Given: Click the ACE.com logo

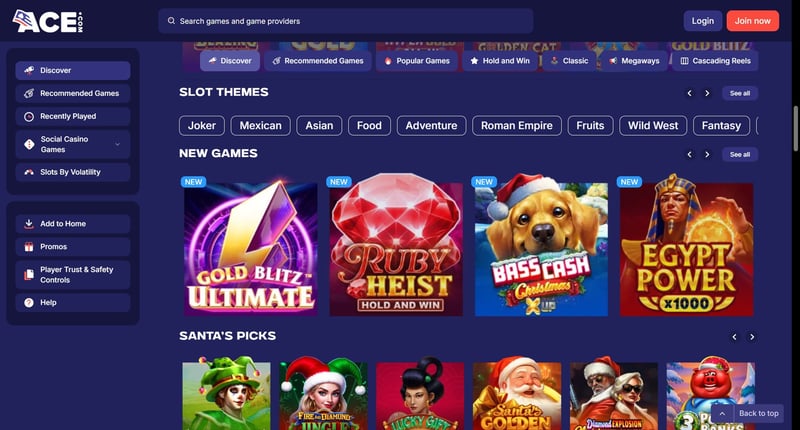Looking at the screenshot, I should click(47, 21).
